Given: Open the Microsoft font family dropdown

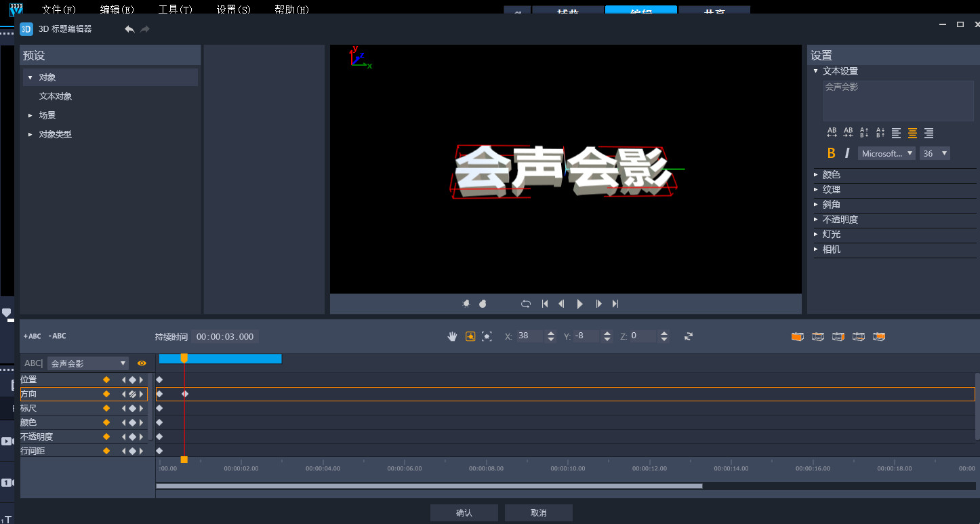Looking at the screenshot, I should [x=886, y=153].
